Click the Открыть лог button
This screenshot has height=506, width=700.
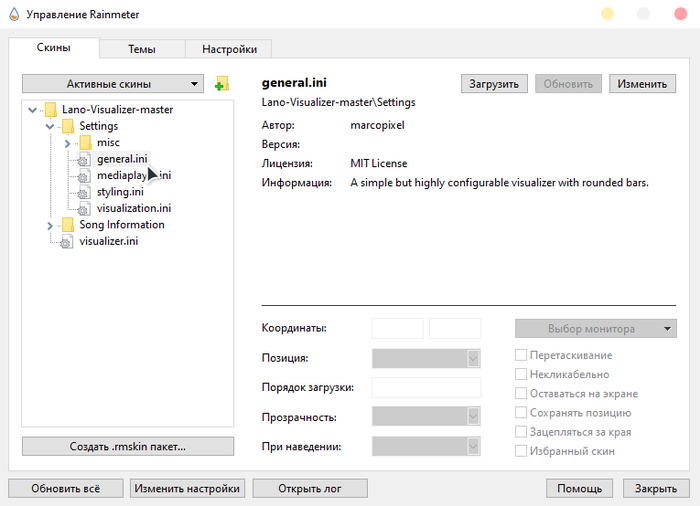309,488
